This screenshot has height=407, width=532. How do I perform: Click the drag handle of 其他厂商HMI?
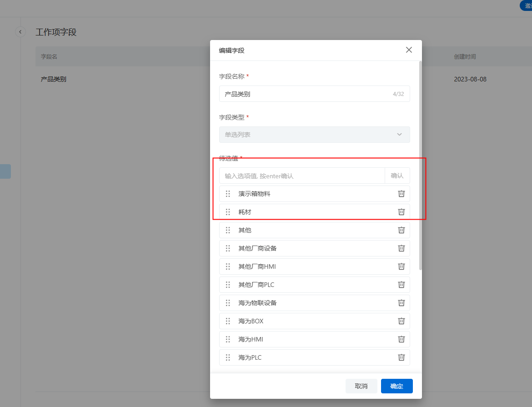(x=228, y=266)
